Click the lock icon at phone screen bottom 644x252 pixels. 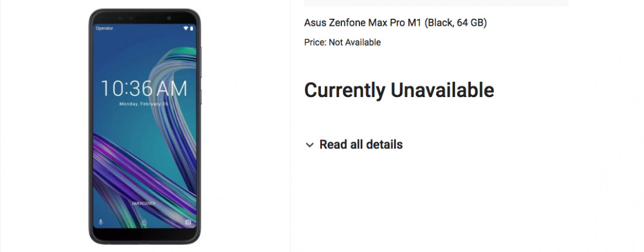click(145, 223)
